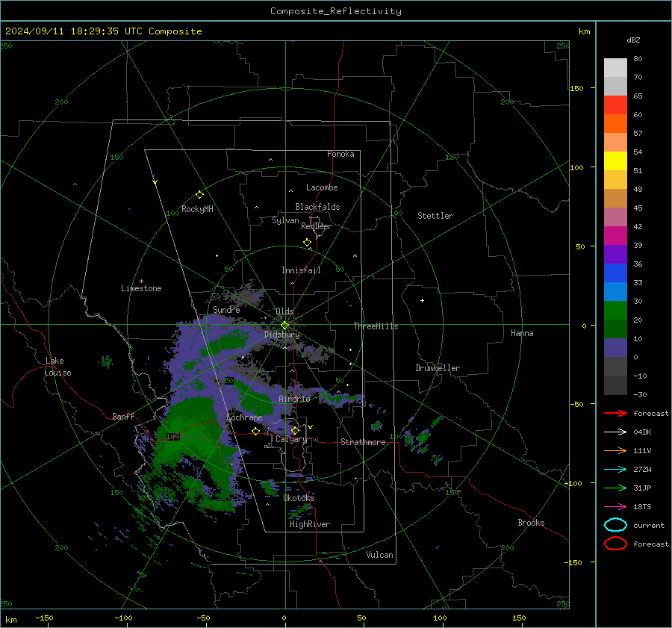Click the Brooks label
The height and width of the screenshot is (628, 672).
[531, 523]
